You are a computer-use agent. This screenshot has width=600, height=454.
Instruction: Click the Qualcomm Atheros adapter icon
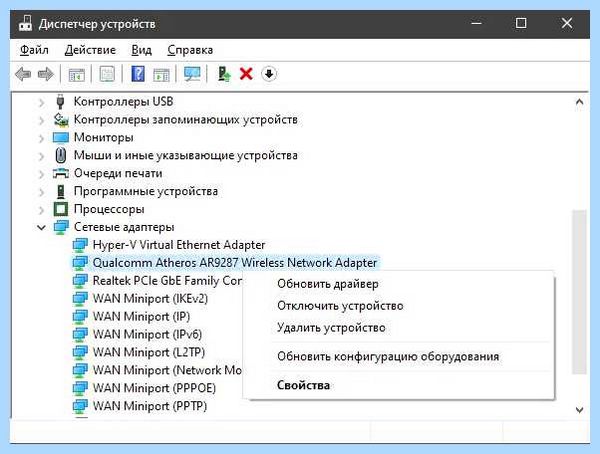(x=80, y=263)
